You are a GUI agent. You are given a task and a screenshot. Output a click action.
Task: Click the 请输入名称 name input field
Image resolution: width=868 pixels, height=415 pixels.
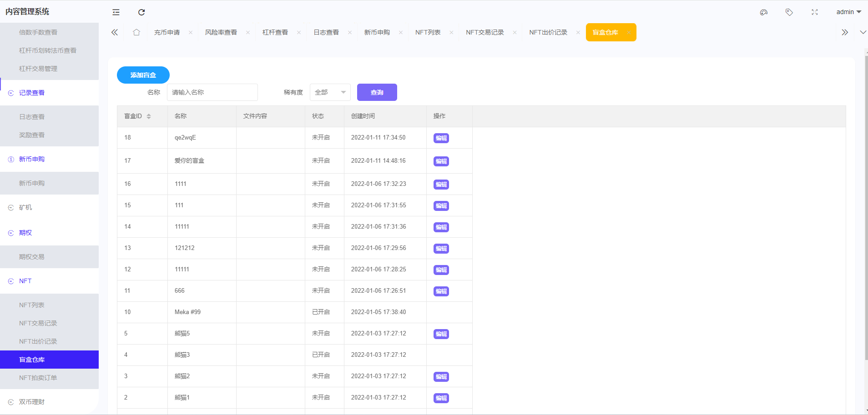click(x=212, y=92)
